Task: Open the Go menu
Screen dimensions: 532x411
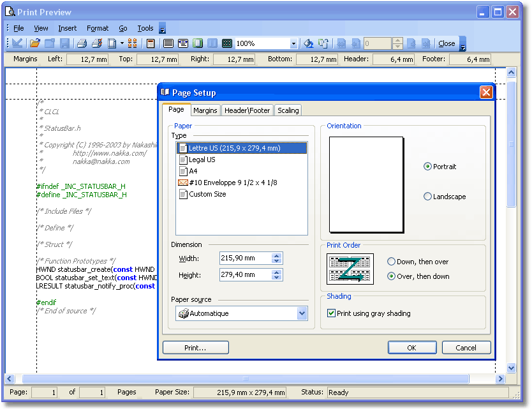Action: point(123,28)
